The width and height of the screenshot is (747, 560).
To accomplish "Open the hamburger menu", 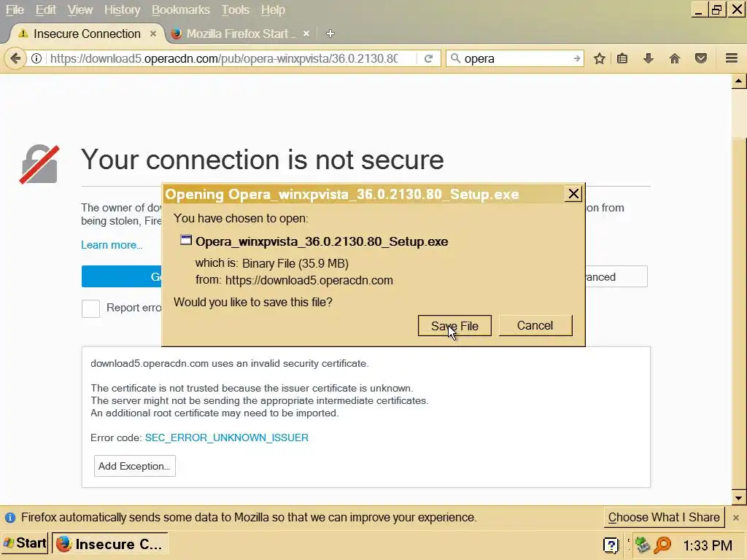I will pos(731,58).
